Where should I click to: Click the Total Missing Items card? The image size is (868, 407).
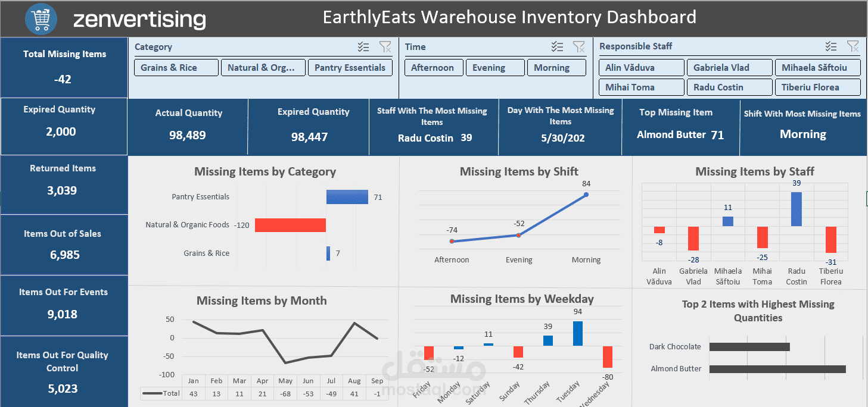pos(64,67)
